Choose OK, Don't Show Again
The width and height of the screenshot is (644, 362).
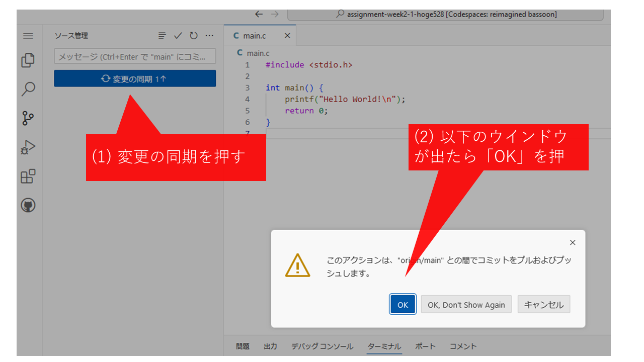pos(466,305)
